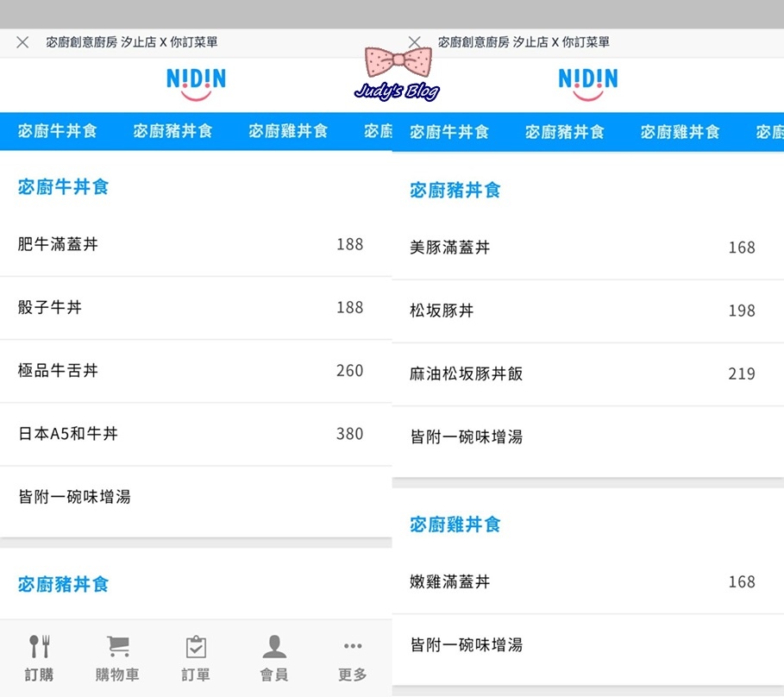Image resolution: width=784 pixels, height=697 pixels.
Task: Choose the 骰子牛丼 dish name
Action: 50,307
